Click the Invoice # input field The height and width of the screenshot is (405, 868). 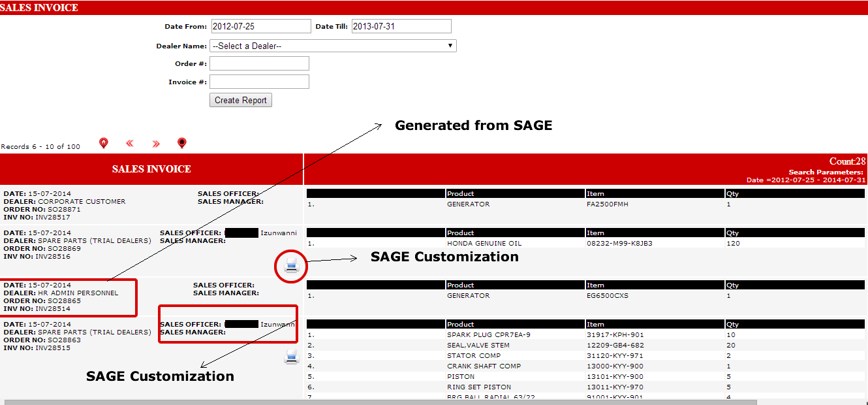click(x=259, y=82)
